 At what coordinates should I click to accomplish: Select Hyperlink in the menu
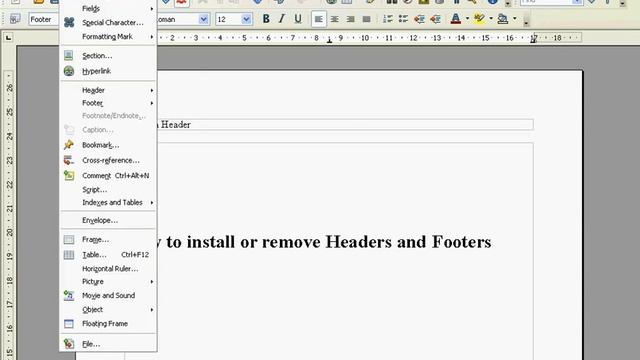(x=108, y=71)
